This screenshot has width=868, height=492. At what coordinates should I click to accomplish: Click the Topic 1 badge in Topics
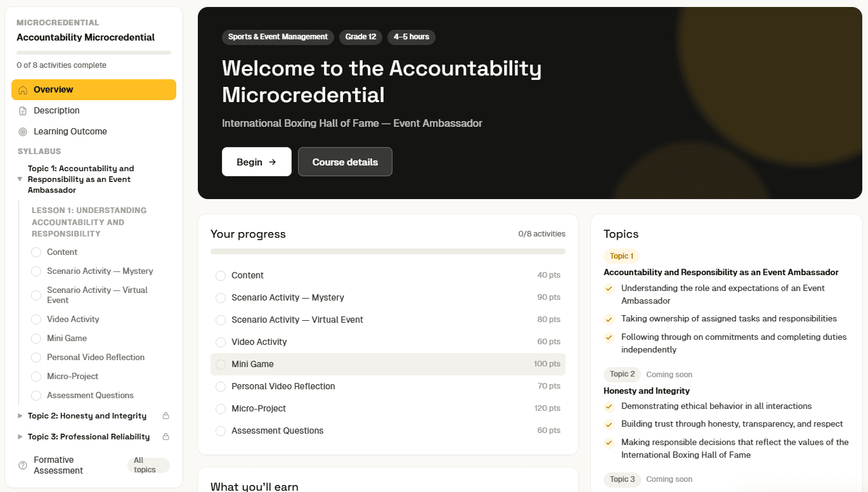(x=621, y=256)
